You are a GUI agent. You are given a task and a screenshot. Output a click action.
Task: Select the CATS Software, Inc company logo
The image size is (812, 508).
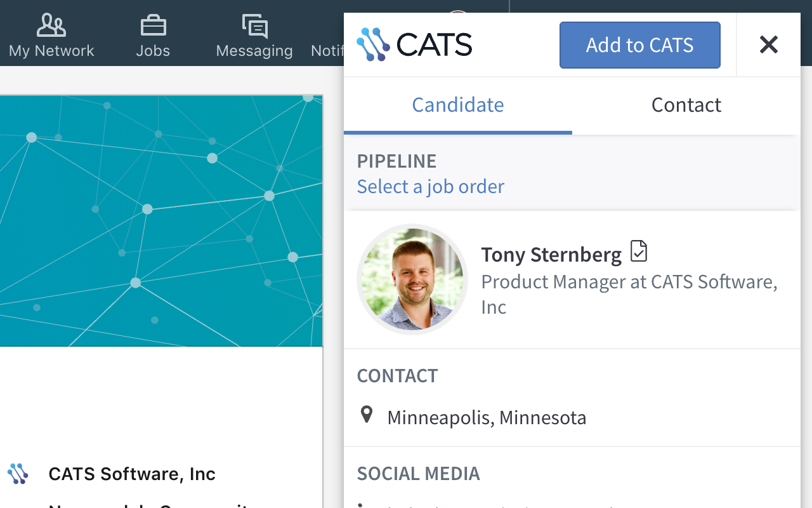tap(18, 473)
